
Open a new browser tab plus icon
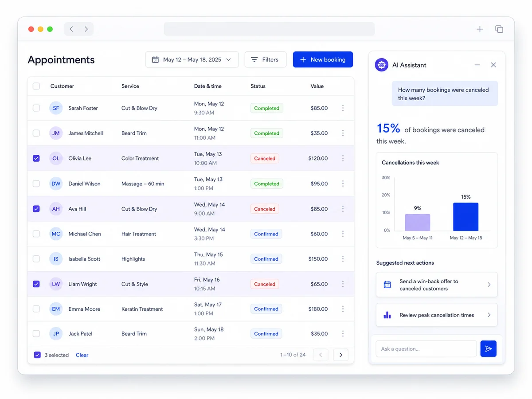[x=480, y=29]
